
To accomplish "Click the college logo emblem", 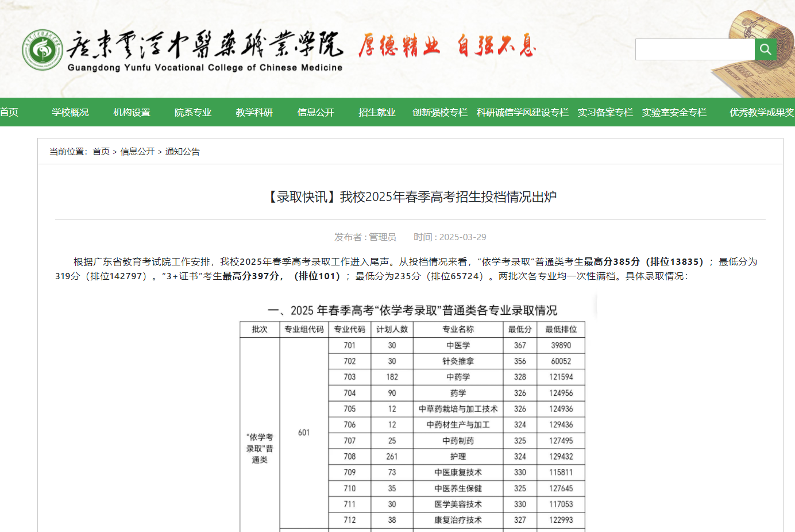I will (42, 49).
